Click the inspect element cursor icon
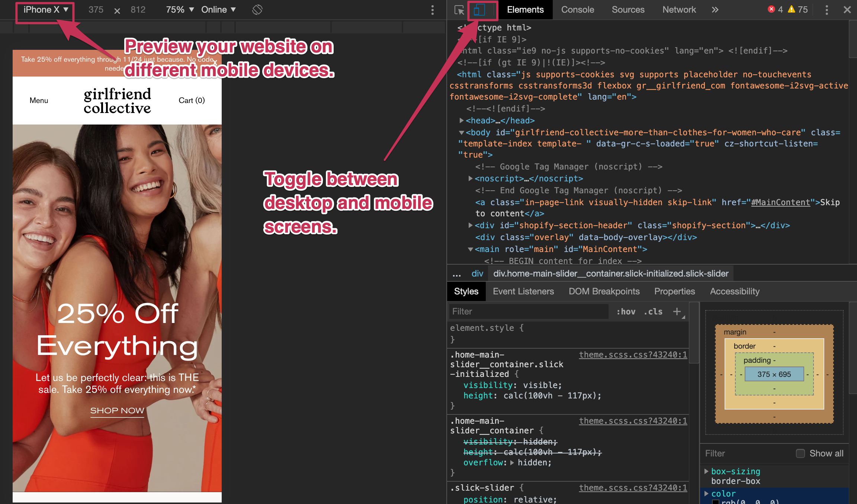 click(x=459, y=9)
